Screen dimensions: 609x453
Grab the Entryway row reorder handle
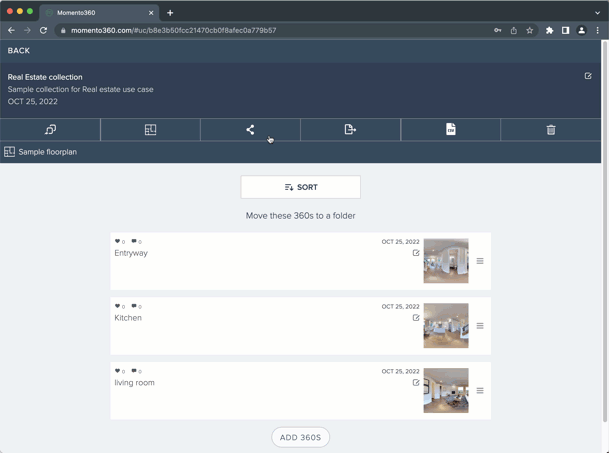coord(480,261)
